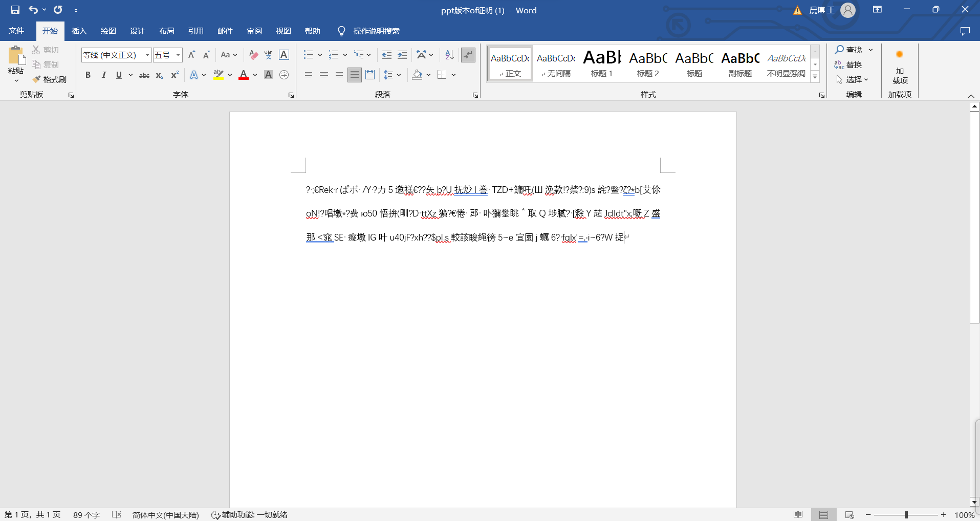The width and height of the screenshot is (980, 521).
Task: Click the vertical scrollbar thumb
Action: [x=974, y=218]
